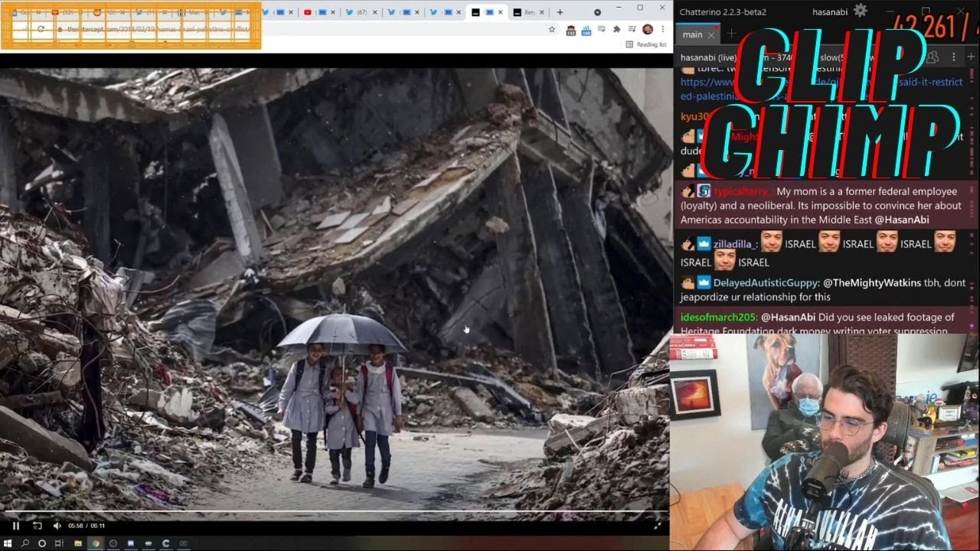This screenshot has width=980, height=551.
Task: Click extension icon with 112 badge
Action: point(571,29)
